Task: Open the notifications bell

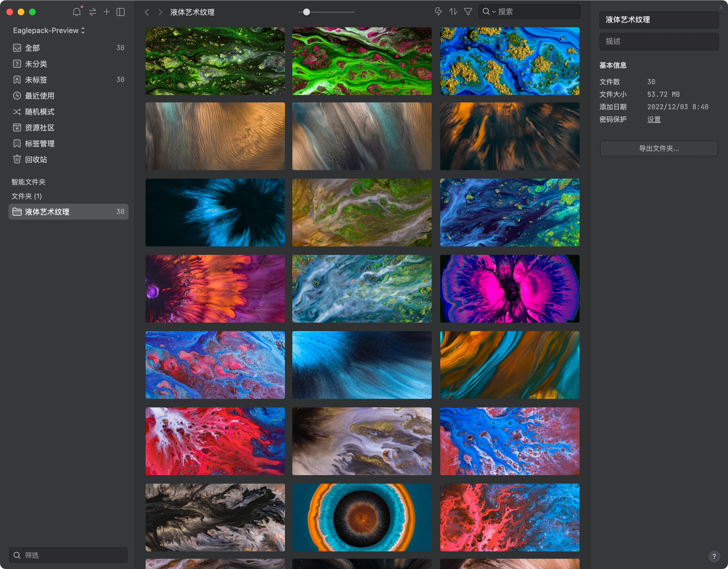Action: (x=77, y=12)
